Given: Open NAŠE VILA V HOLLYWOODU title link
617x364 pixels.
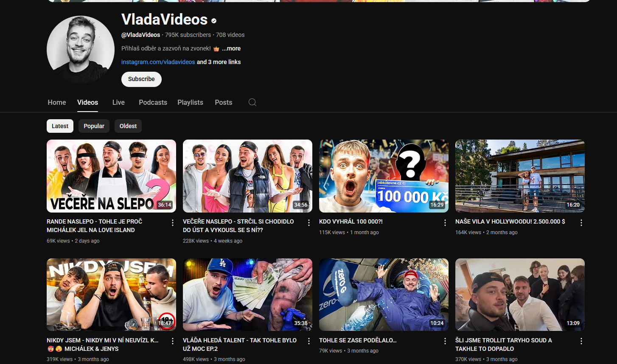Looking at the screenshot, I should [x=510, y=221].
